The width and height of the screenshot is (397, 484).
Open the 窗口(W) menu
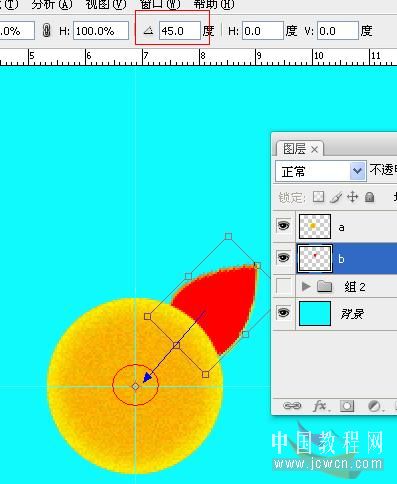pyautogui.click(x=160, y=4)
